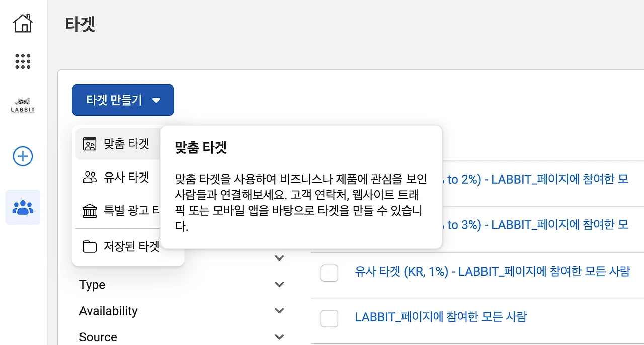Click the plus create icon

pyautogui.click(x=23, y=156)
